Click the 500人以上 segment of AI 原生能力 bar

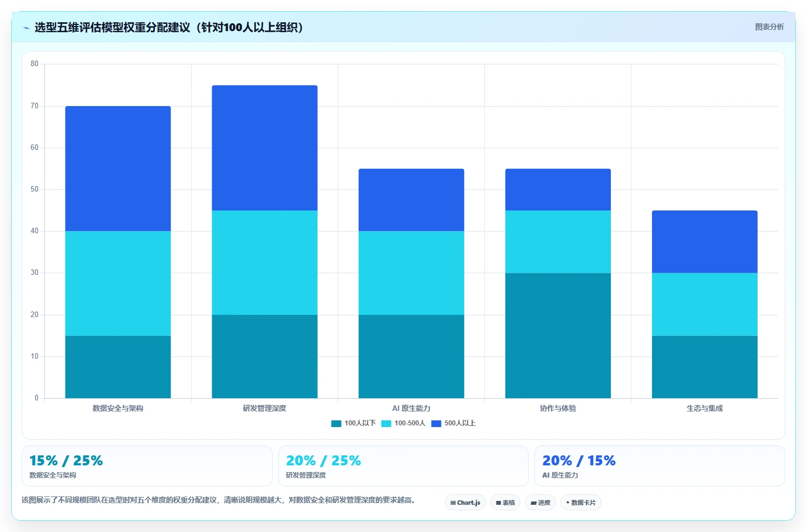[411, 200]
